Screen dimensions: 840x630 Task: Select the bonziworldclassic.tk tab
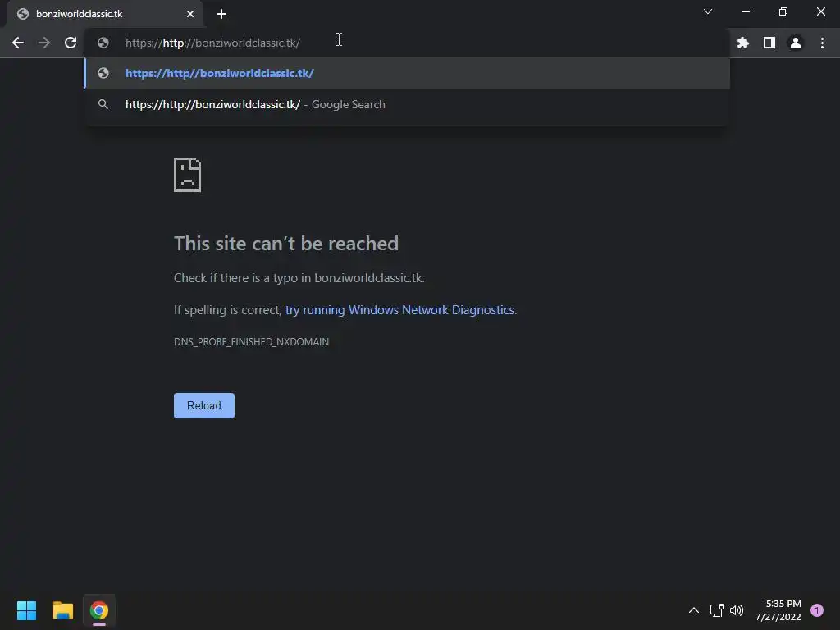click(104, 14)
